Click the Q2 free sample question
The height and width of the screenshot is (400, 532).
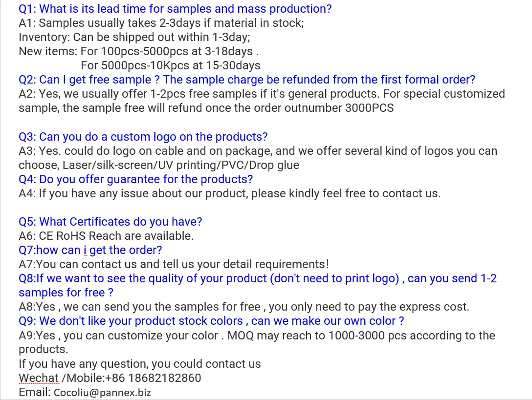click(246, 80)
